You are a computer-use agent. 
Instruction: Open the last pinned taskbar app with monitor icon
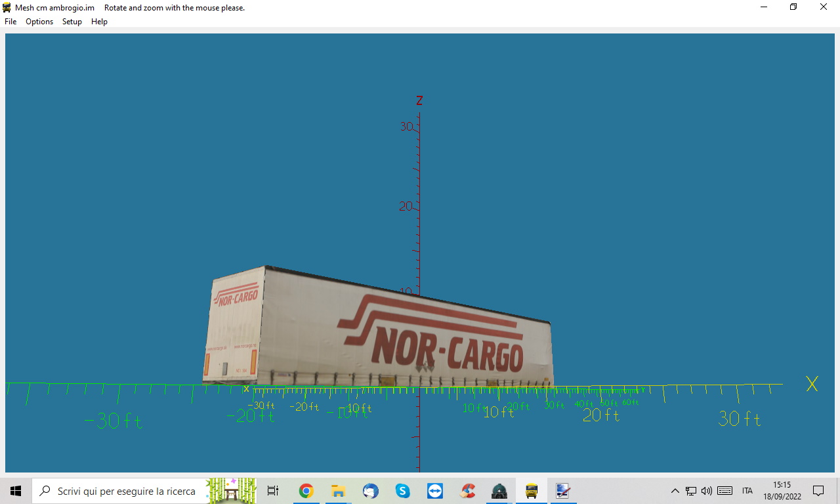click(x=563, y=491)
